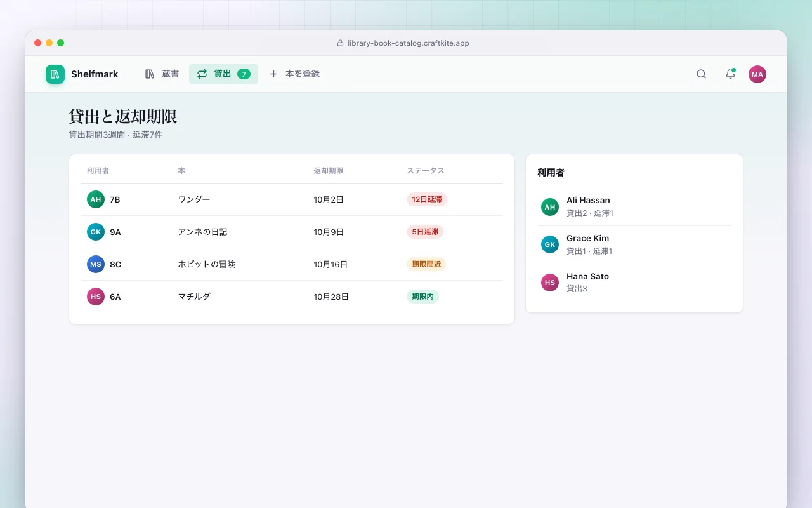Click the address bar URL

[409, 43]
